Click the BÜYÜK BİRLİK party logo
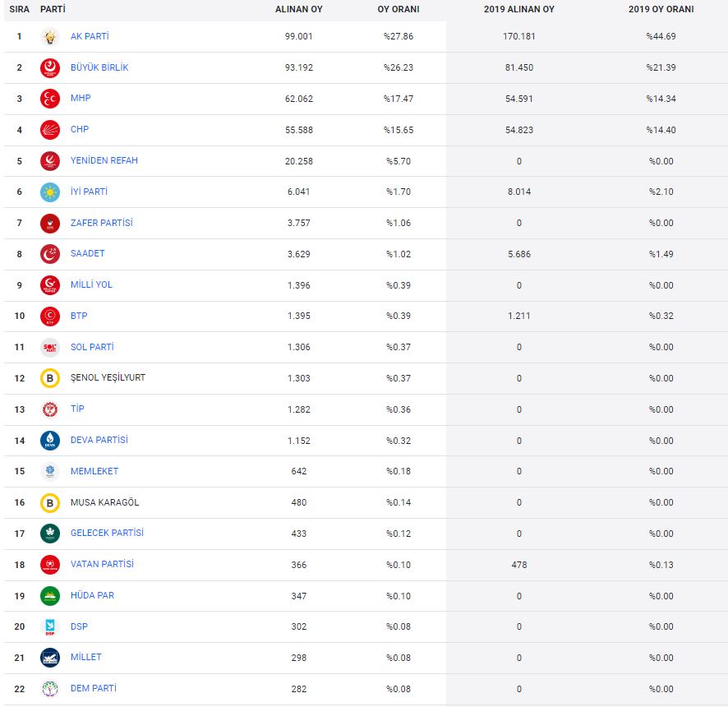The image size is (728, 707). coord(50,68)
